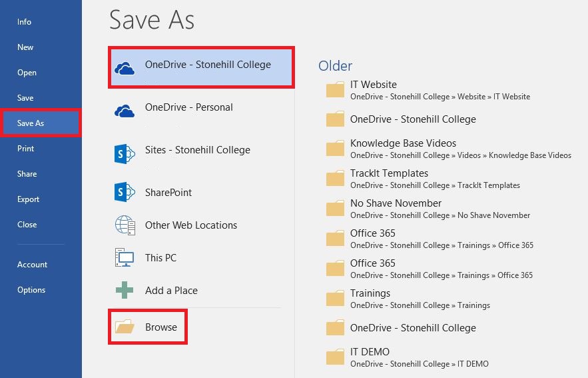This screenshot has height=378, width=588.
Task: Choose This PC as save location
Action: pyautogui.click(x=201, y=258)
